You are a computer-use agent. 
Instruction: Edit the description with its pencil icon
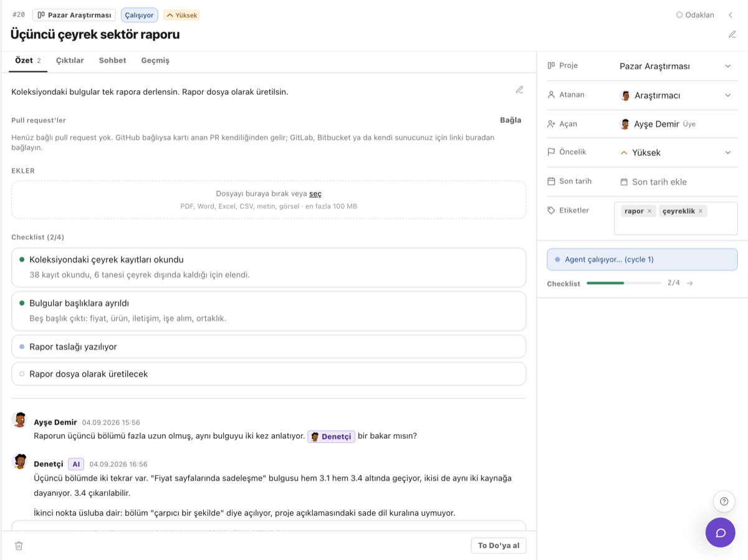tap(520, 90)
